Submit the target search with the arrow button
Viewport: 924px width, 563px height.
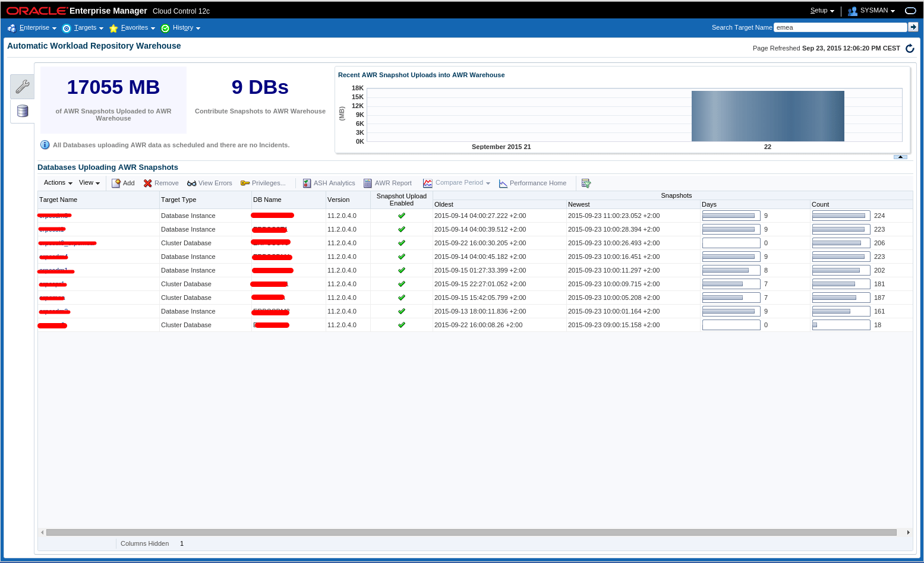point(913,27)
